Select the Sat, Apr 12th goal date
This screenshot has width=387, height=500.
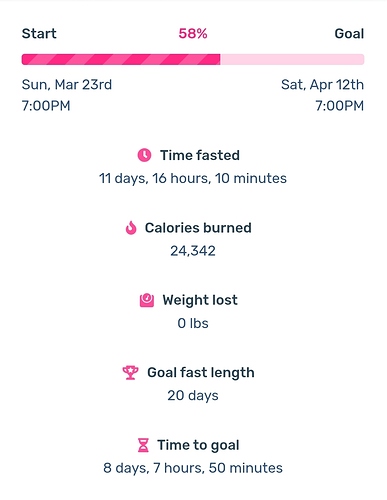[x=322, y=85]
